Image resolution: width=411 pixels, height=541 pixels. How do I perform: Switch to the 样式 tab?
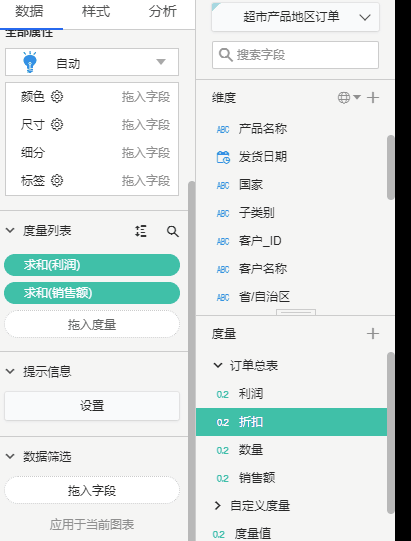click(96, 11)
